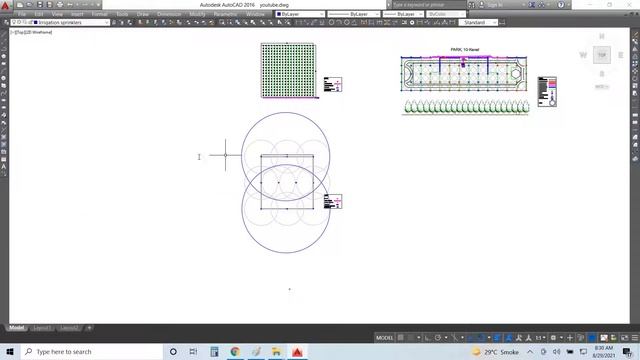The width and height of the screenshot is (640, 360).
Task: Click the viewport label [-][Top][2D Wireframe]
Action: click(x=31, y=32)
